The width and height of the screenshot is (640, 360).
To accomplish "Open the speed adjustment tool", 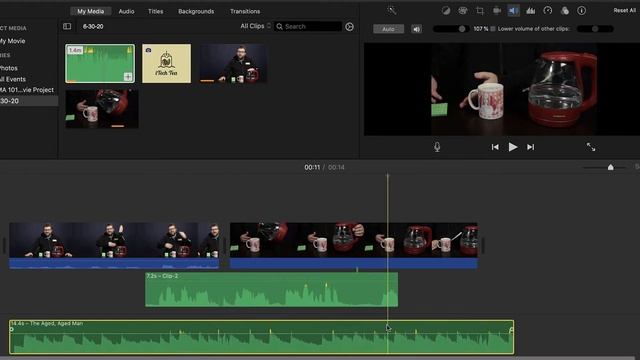I will [548, 11].
